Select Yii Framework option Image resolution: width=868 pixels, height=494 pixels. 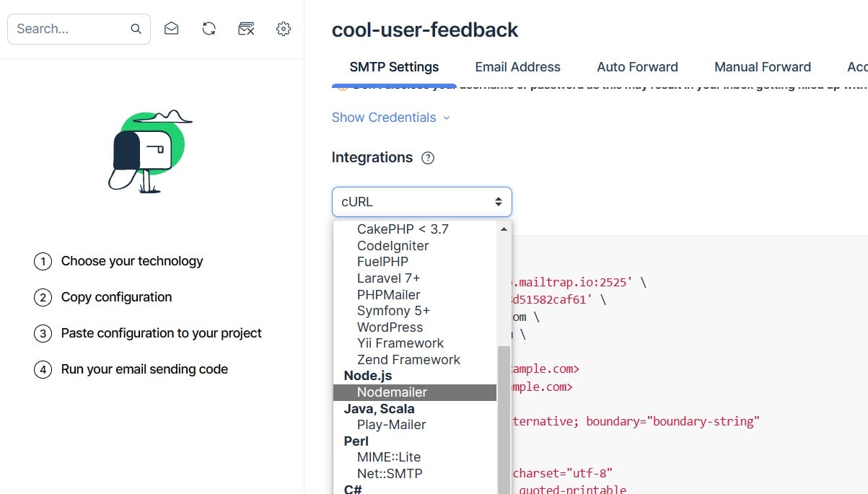tap(415, 343)
